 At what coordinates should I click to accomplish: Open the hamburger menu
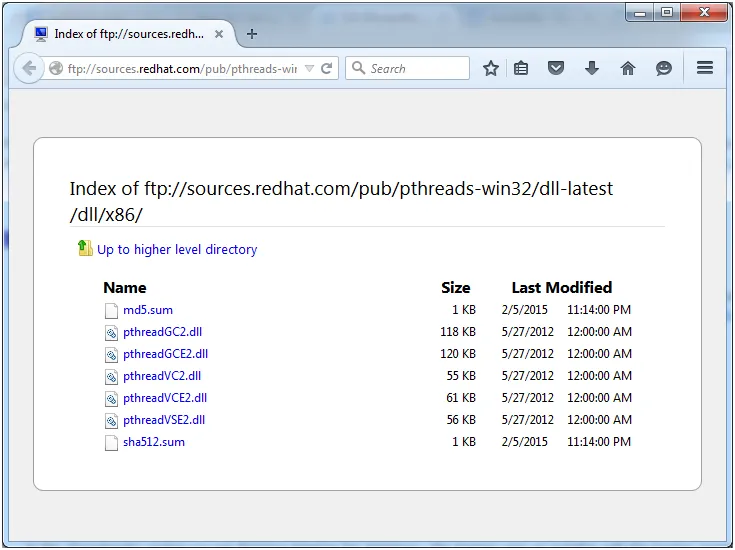coord(705,68)
